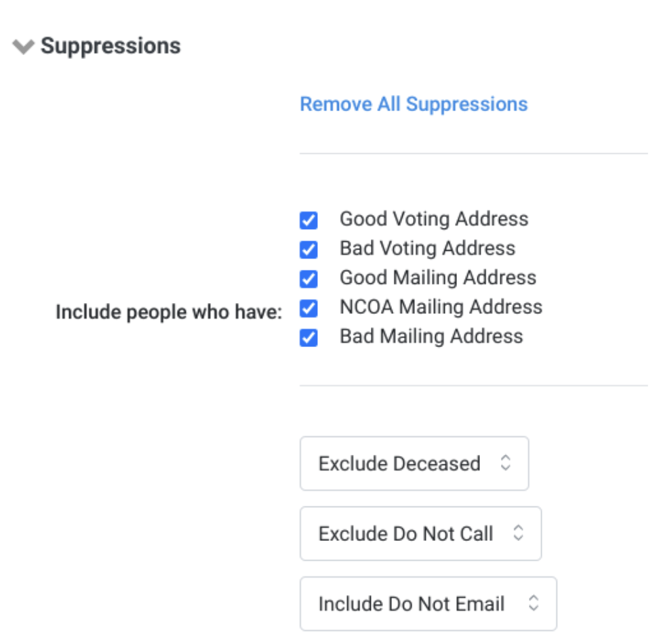Disable the NCOA Mailing Address checkbox

(x=308, y=308)
